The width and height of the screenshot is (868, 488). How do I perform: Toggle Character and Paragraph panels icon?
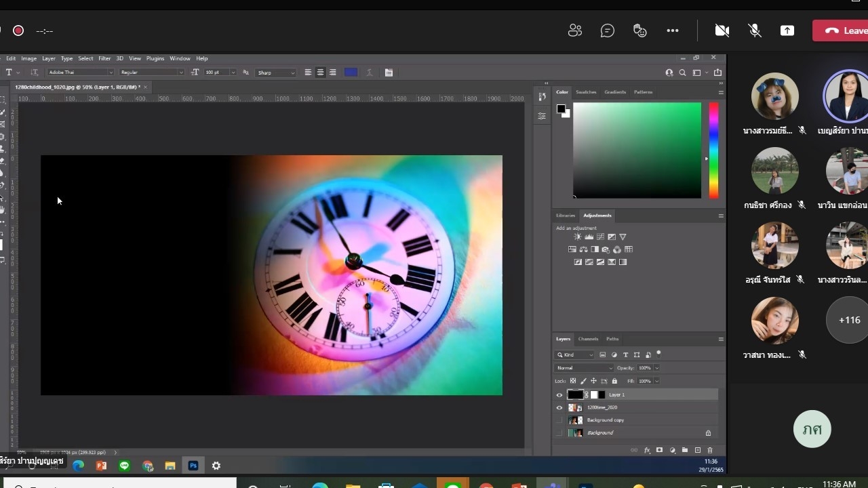tap(389, 73)
